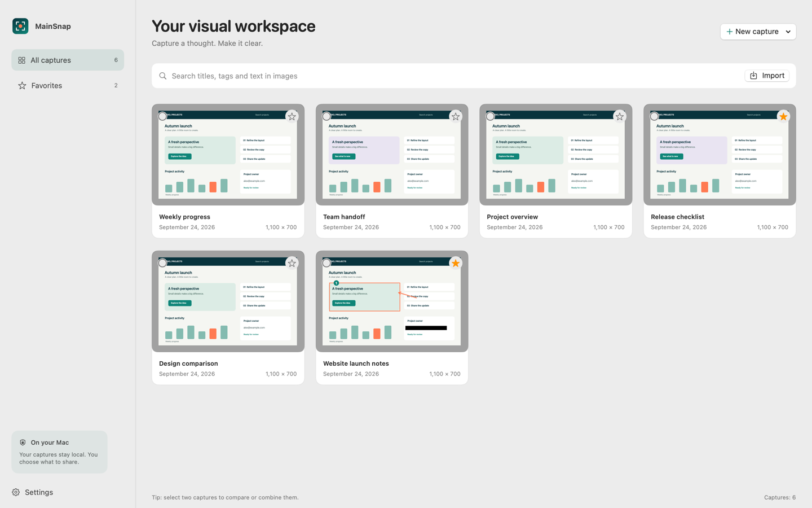Screen dimensions: 812x508
Task: Expand the New capture dropdown arrow
Action: pyautogui.click(x=788, y=32)
